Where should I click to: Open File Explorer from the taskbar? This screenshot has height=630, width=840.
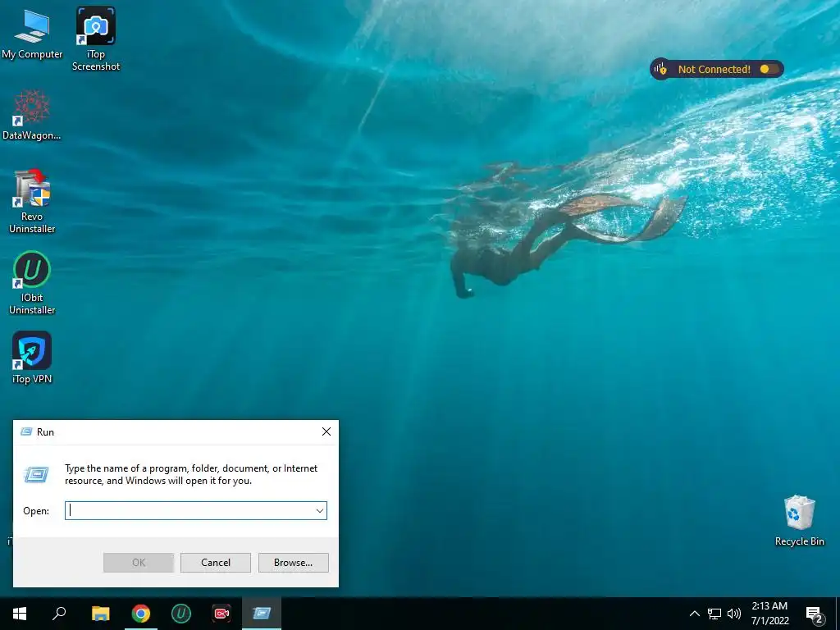(x=100, y=614)
